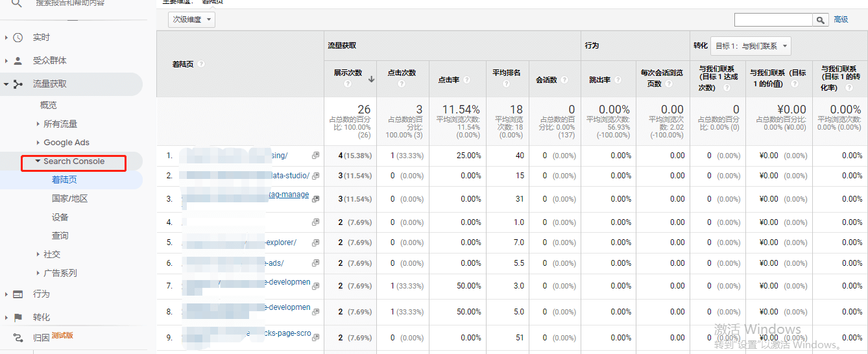Click the 受众群体 person icon
The image size is (868, 354).
[18, 61]
